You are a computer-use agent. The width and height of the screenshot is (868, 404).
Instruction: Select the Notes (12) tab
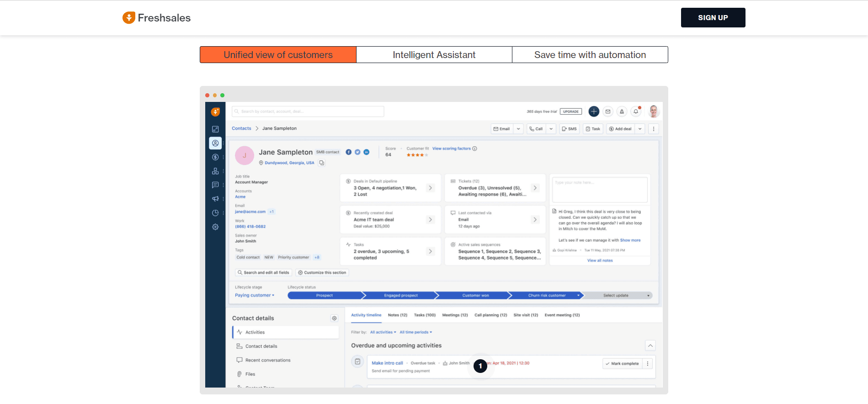pyautogui.click(x=398, y=315)
